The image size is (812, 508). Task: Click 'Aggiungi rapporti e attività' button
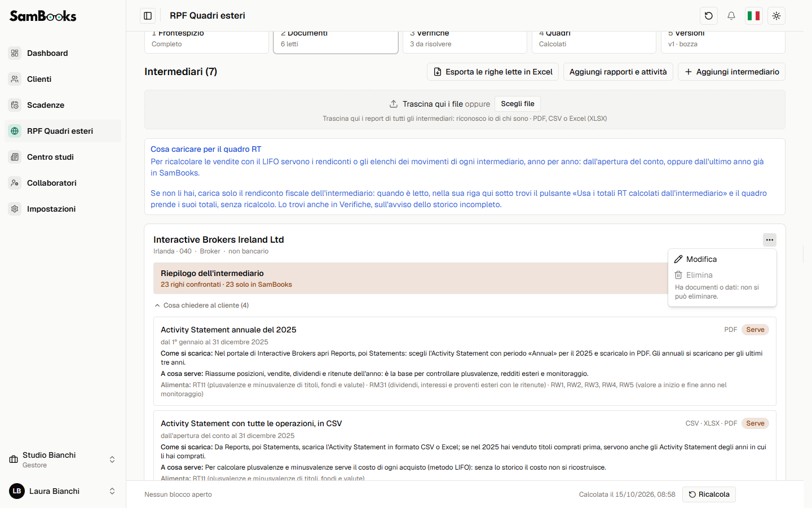(x=618, y=72)
